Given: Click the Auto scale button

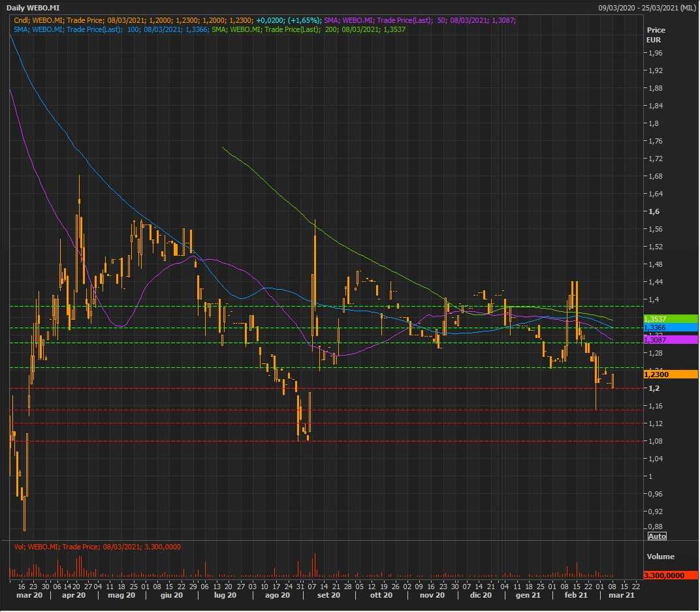Looking at the screenshot, I should tap(657, 536).
